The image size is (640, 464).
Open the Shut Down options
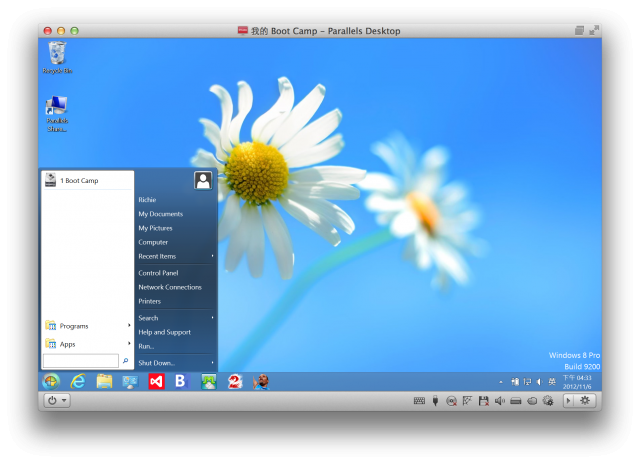click(176, 363)
